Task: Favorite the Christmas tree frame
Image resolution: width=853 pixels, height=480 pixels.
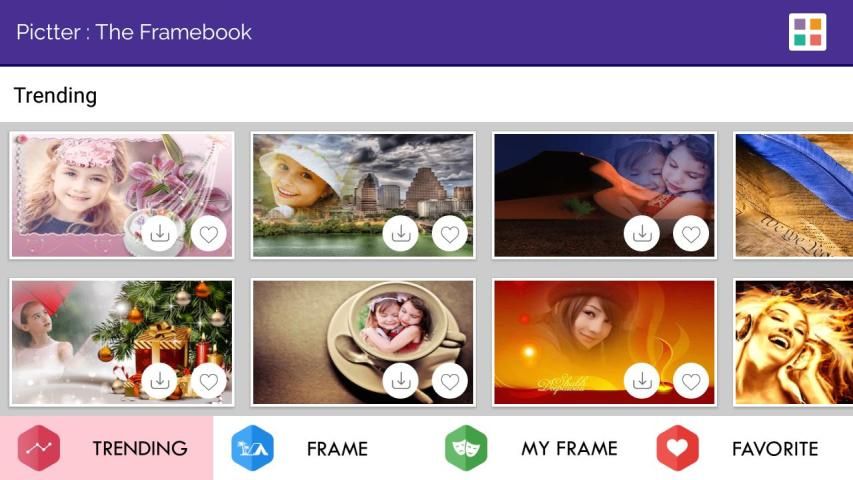Action: pyautogui.click(x=208, y=381)
